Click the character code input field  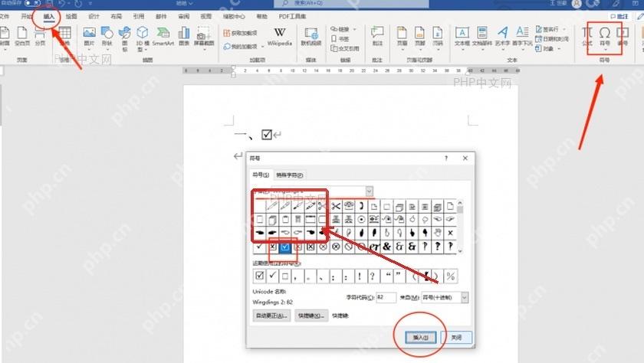[386, 297]
